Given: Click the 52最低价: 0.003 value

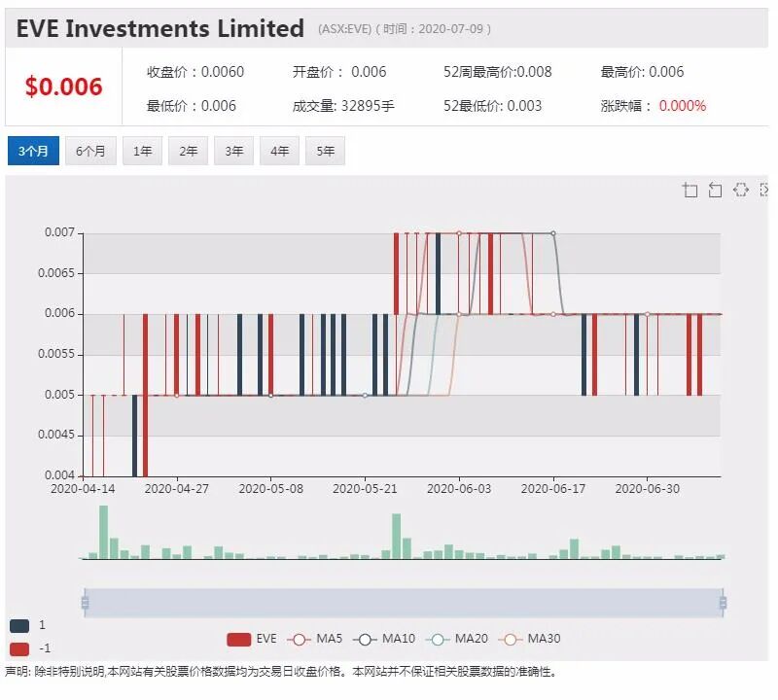Looking at the screenshot, I should (x=493, y=106).
